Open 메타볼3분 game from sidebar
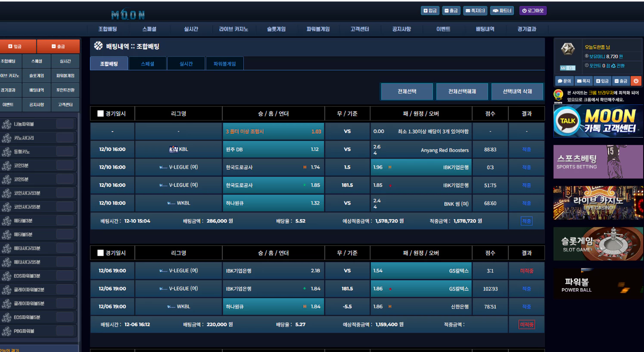This screenshot has width=644, height=352. click(x=38, y=221)
